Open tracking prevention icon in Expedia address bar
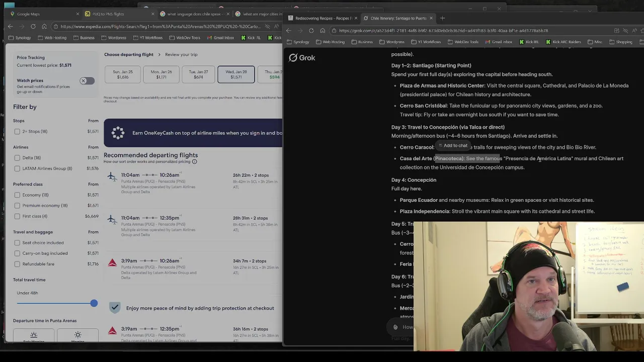This screenshot has height=362, width=644. 267,27
